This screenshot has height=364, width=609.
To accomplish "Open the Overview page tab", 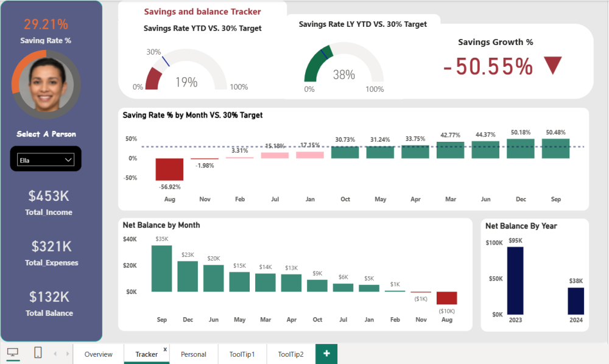I will tap(98, 354).
